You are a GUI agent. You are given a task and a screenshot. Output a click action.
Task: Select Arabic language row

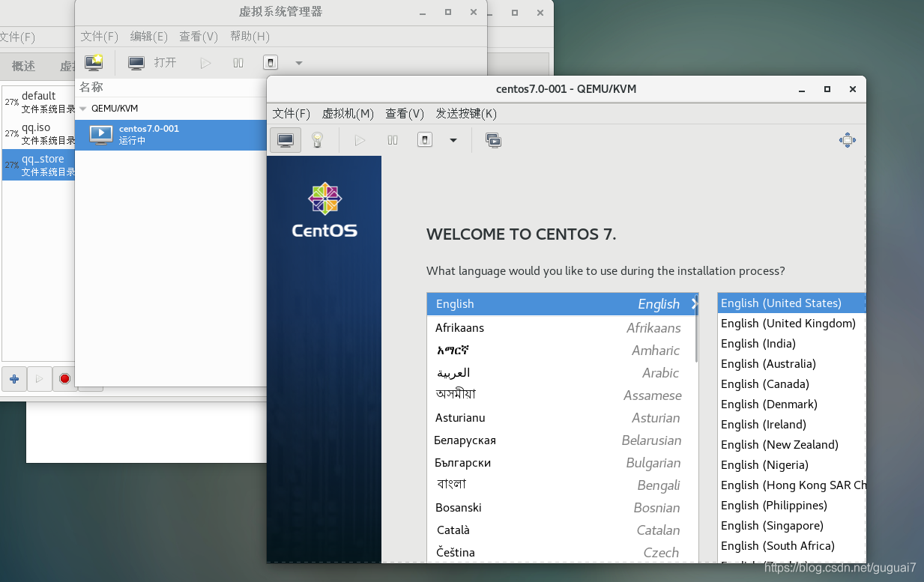[x=562, y=373]
